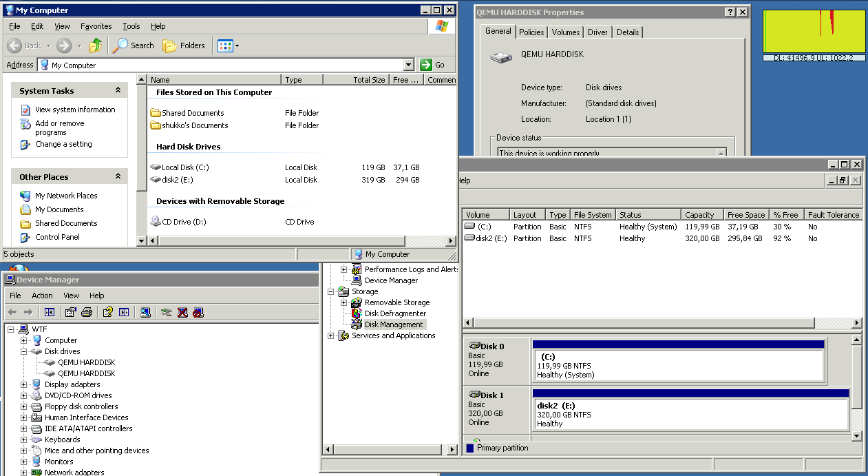Open the Views icon menu in My Computer
Image resolution: width=868 pixels, height=476 pixels.
tap(228, 45)
